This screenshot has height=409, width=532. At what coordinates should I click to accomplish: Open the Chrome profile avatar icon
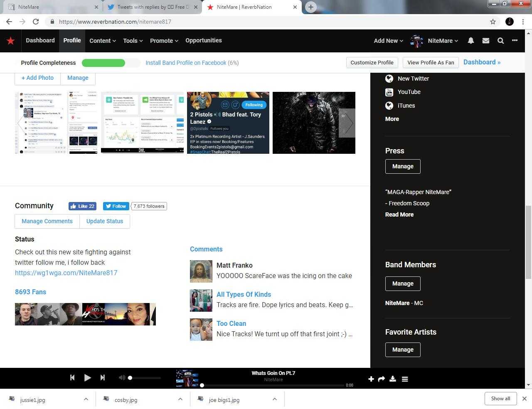[510, 22]
